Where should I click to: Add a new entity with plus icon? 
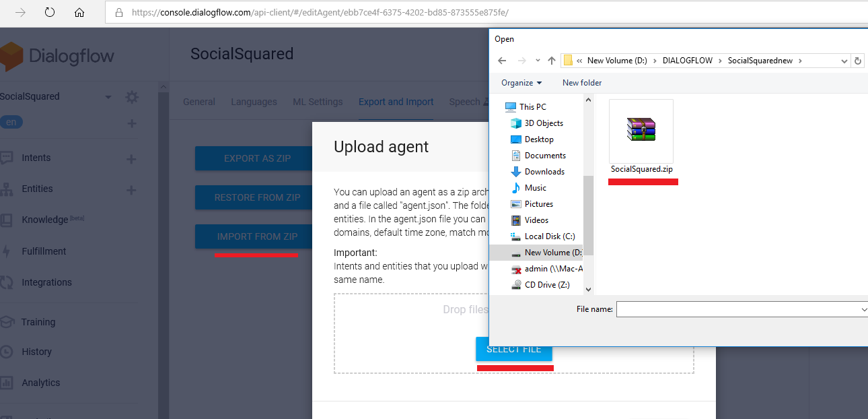[x=131, y=190]
